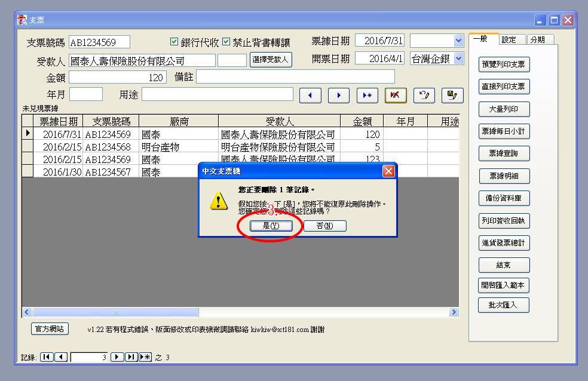
Task: Click the 年月 input field
Action: point(86,94)
